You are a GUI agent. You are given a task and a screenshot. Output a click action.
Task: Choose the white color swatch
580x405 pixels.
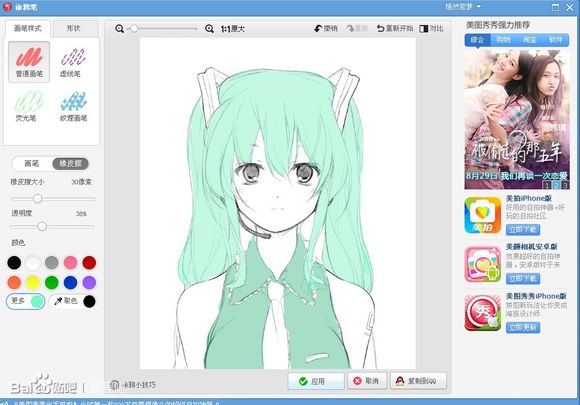click(x=33, y=263)
